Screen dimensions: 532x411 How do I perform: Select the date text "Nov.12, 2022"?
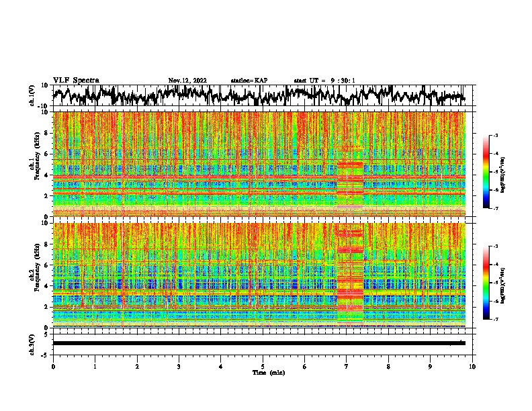tap(187, 81)
